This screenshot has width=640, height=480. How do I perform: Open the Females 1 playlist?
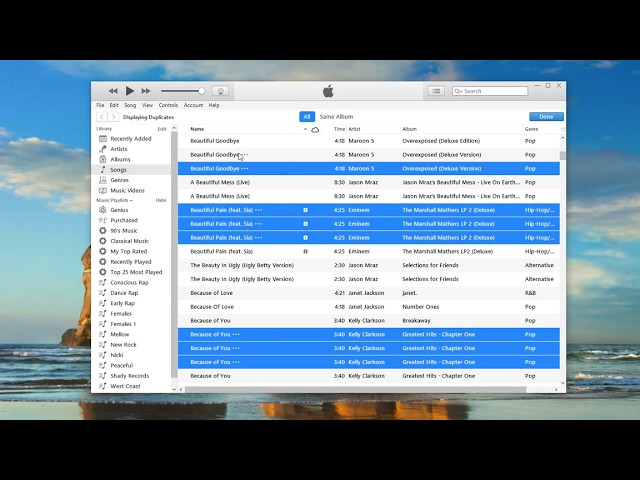point(123,324)
